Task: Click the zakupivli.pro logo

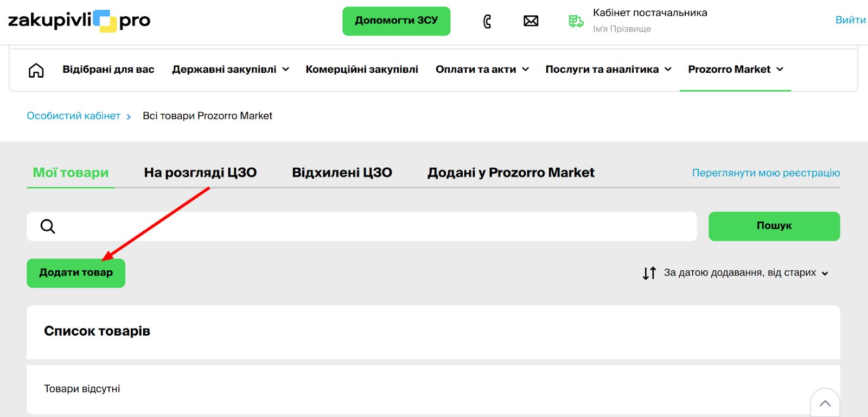Action: [79, 21]
